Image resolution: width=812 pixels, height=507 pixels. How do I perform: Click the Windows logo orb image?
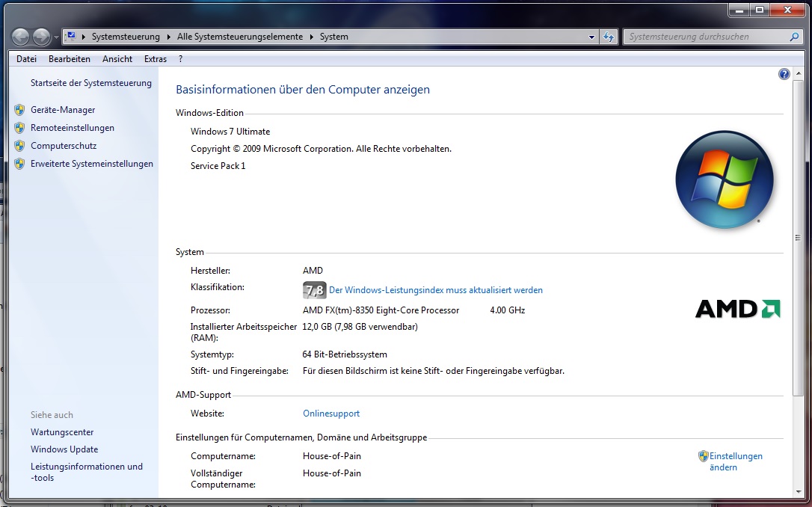[x=725, y=179]
